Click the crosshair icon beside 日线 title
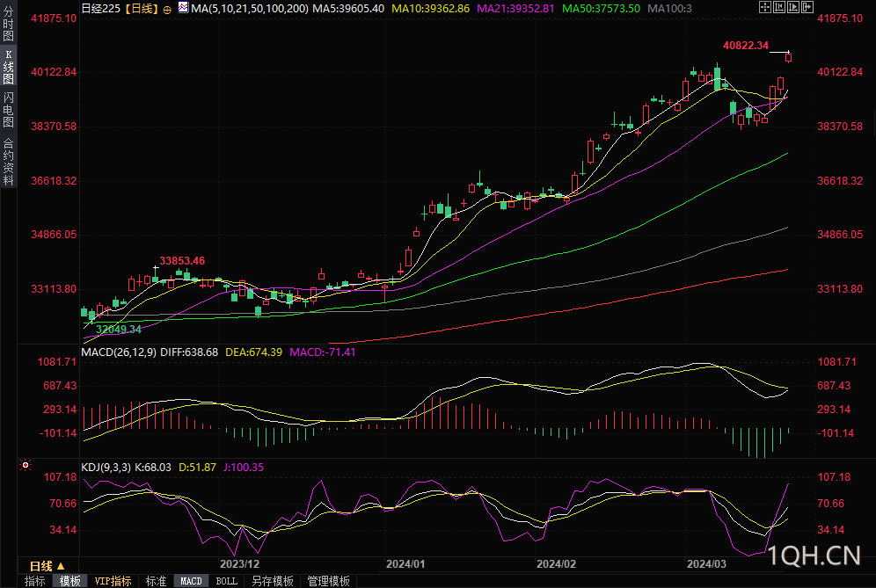The height and width of the screenshot is (588, 876). [x=167, y=9]
